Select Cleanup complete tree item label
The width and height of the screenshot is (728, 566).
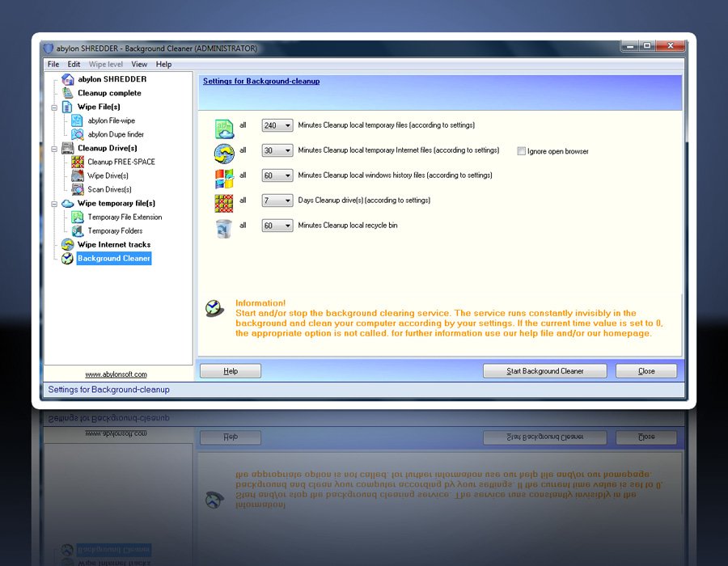click(109, 93)
